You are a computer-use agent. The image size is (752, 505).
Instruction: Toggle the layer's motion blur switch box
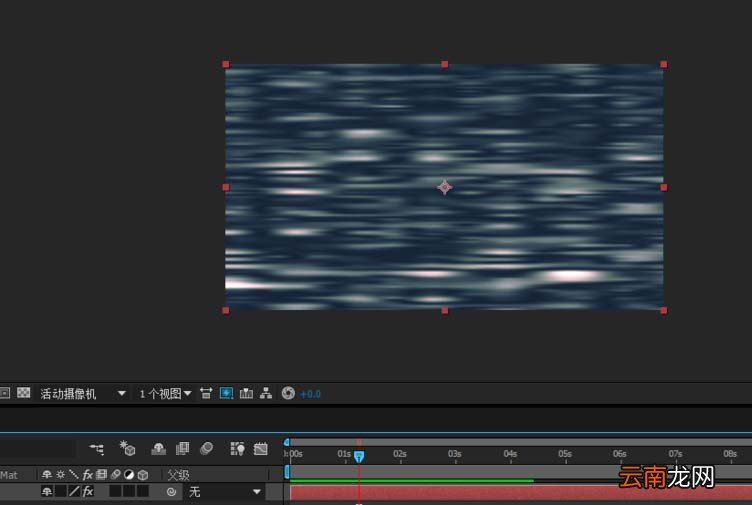click(x=115, y=491)
